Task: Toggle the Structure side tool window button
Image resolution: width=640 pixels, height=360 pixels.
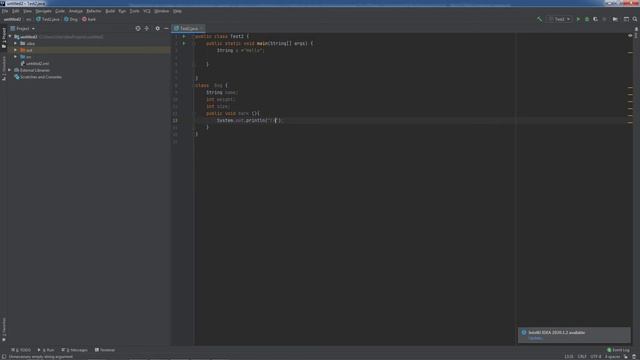Action: [x=4, y=68]
